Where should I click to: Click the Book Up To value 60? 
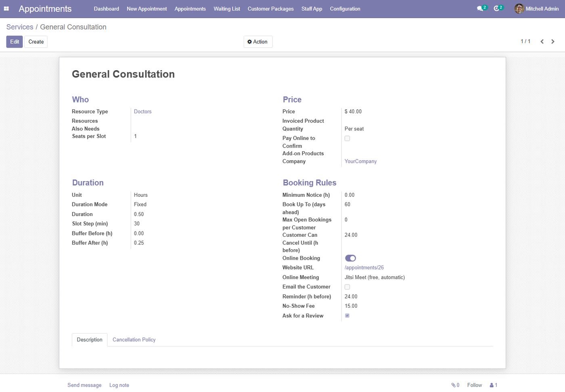click(347, 204)
